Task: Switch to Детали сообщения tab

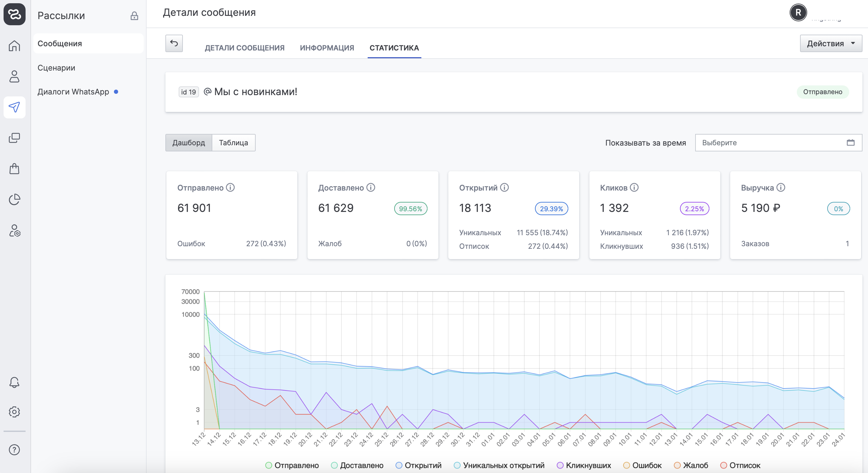Action: 244,48
